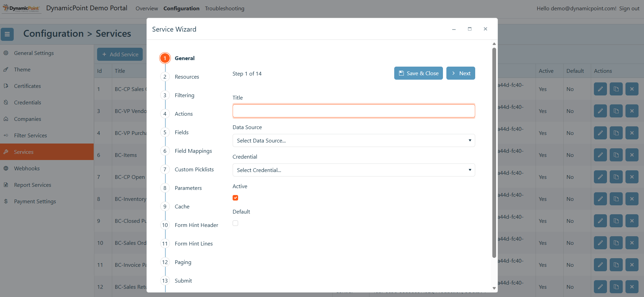This screenshot has width=644, height=297.
Task: Open Certificates in the sidebar
Action: click(47, 86)
